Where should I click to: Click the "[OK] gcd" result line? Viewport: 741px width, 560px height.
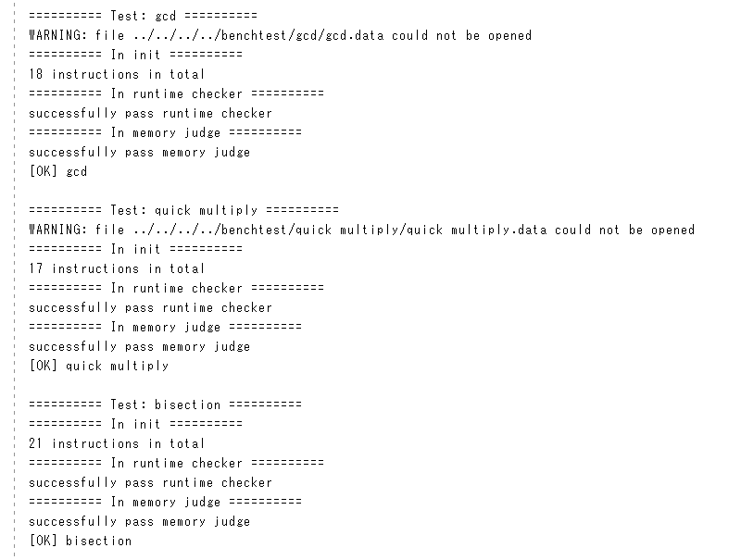point(57,171)
